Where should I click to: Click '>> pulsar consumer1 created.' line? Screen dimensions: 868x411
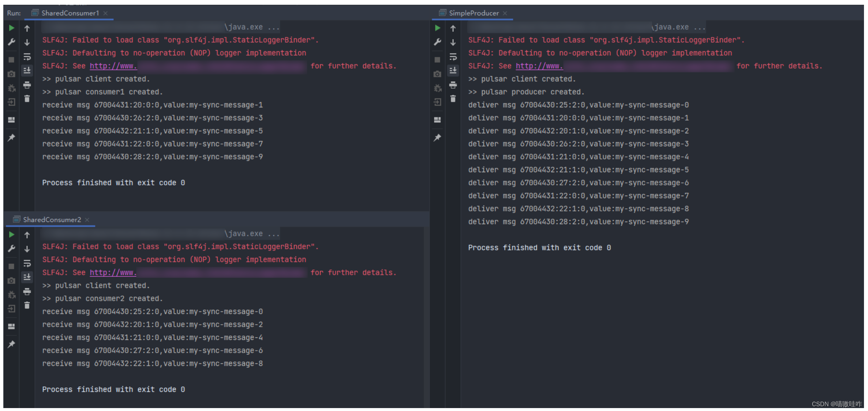(102, 92)
